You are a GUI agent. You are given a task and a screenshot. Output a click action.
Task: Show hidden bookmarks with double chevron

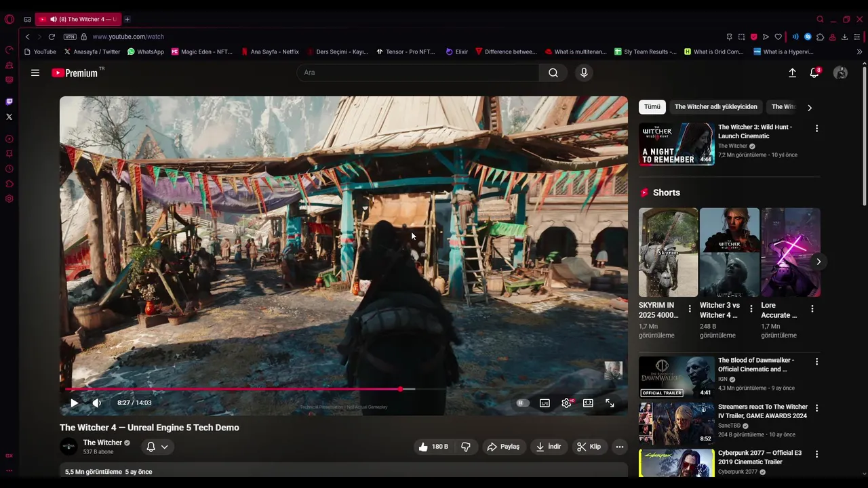pyautogui.click(x=859, y=52)
